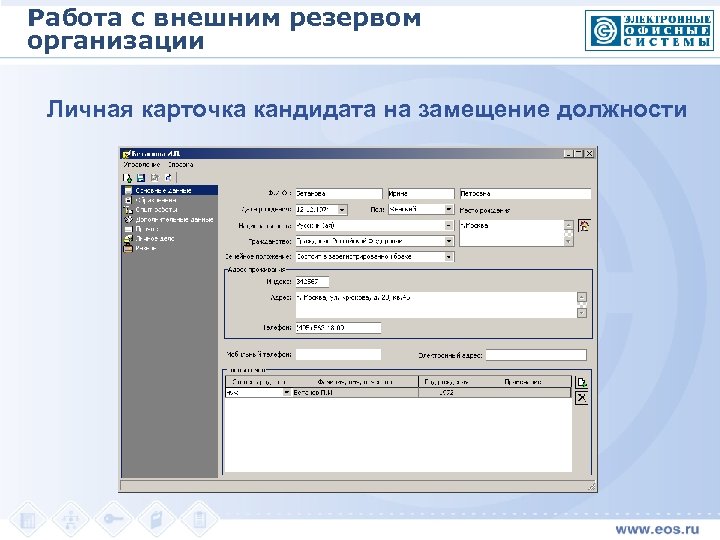720x540 pixels.
Task: Open the Национальность dropdown
Action: (x=449, y=225)
